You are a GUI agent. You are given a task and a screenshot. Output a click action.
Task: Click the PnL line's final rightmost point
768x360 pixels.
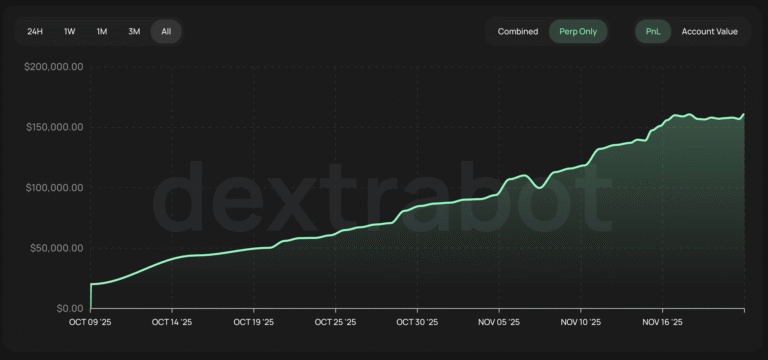click(744, 114)
